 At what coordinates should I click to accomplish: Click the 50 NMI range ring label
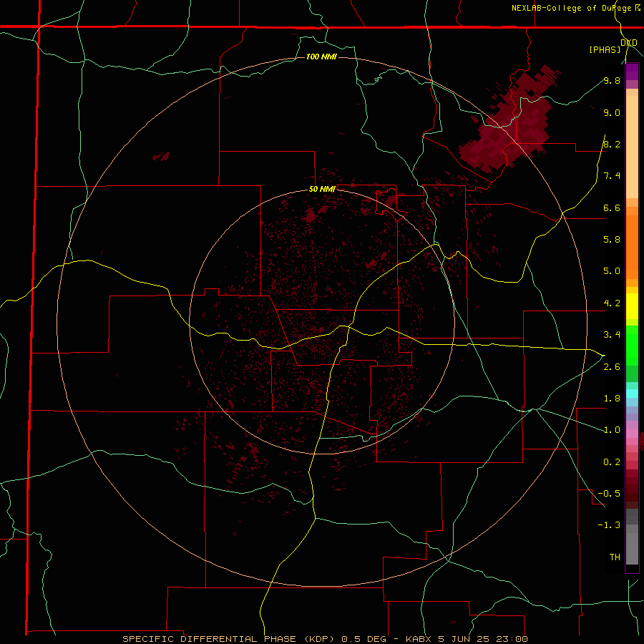coord(322,189)
